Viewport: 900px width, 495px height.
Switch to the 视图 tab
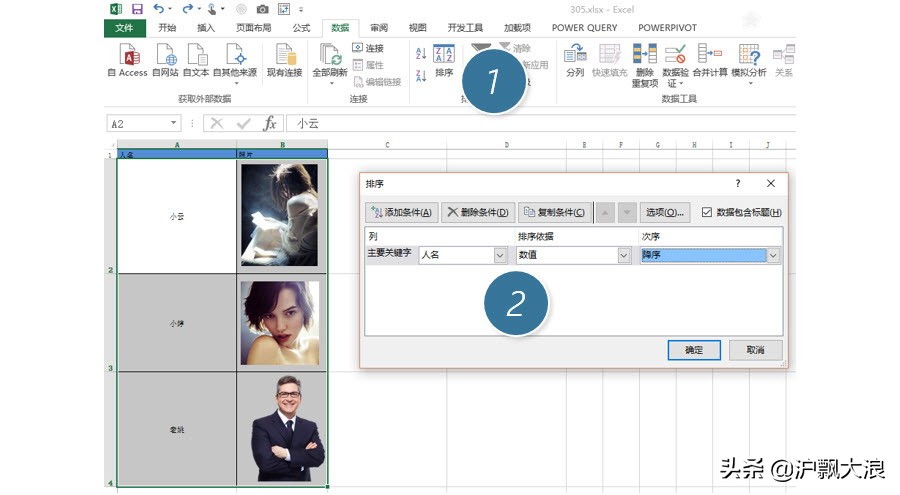(417, 28)
